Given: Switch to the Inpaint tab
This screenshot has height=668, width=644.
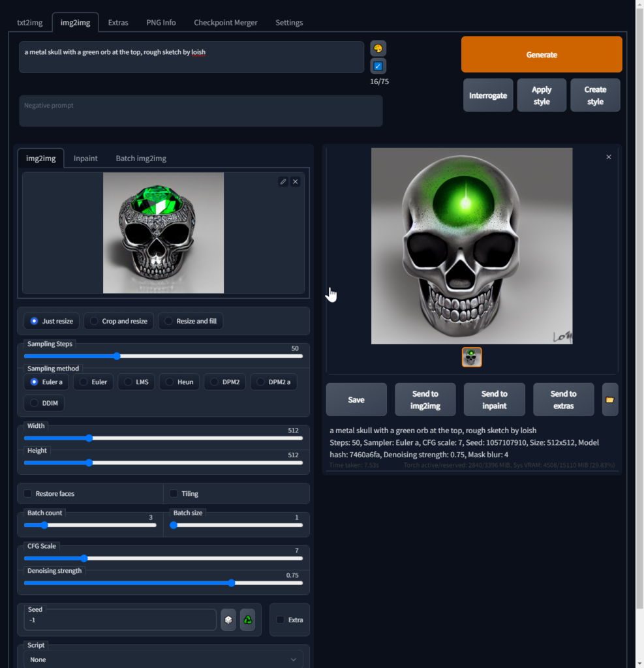Looking at the screenshot, I should click(x=85, y=158).
